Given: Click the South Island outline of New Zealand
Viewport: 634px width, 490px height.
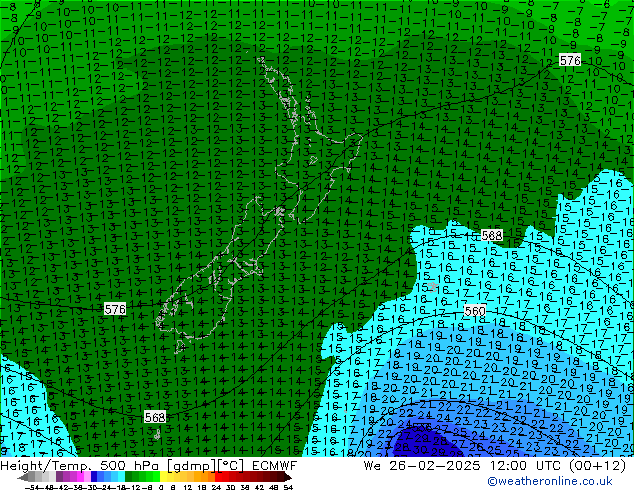Looking at the screenshot, I should tap(215, 290).
